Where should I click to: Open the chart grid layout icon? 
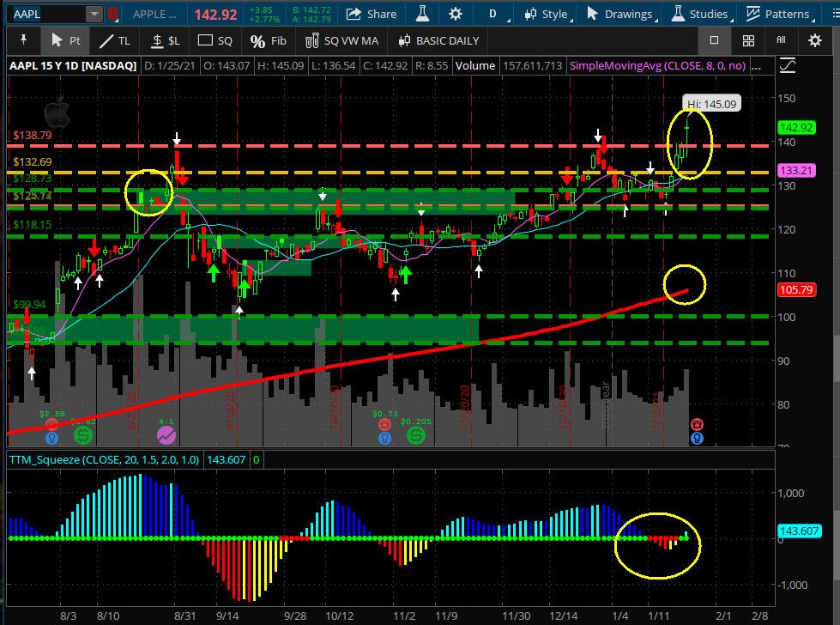(748, 40)
